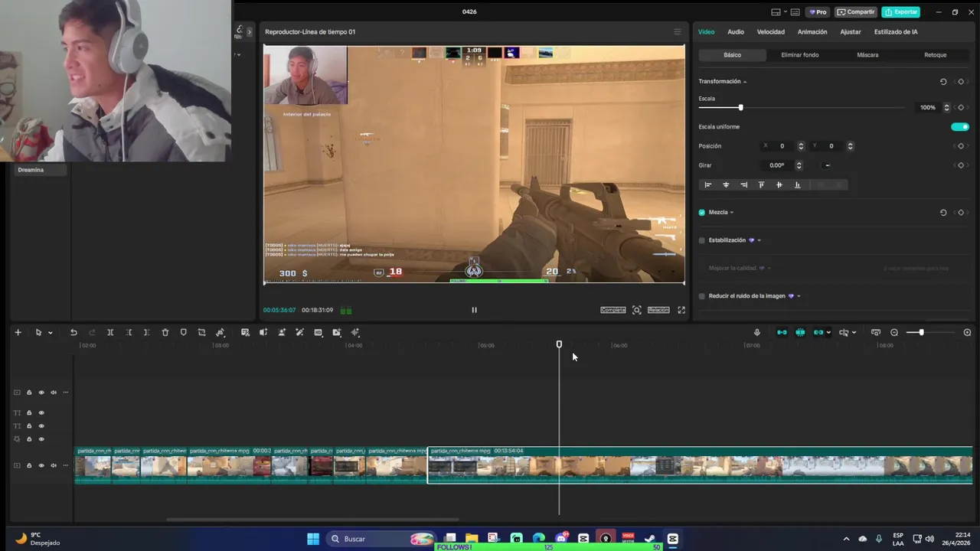Click the align horizontal center icon
Viewport: 980px width, 551px height.
point(726,184)
